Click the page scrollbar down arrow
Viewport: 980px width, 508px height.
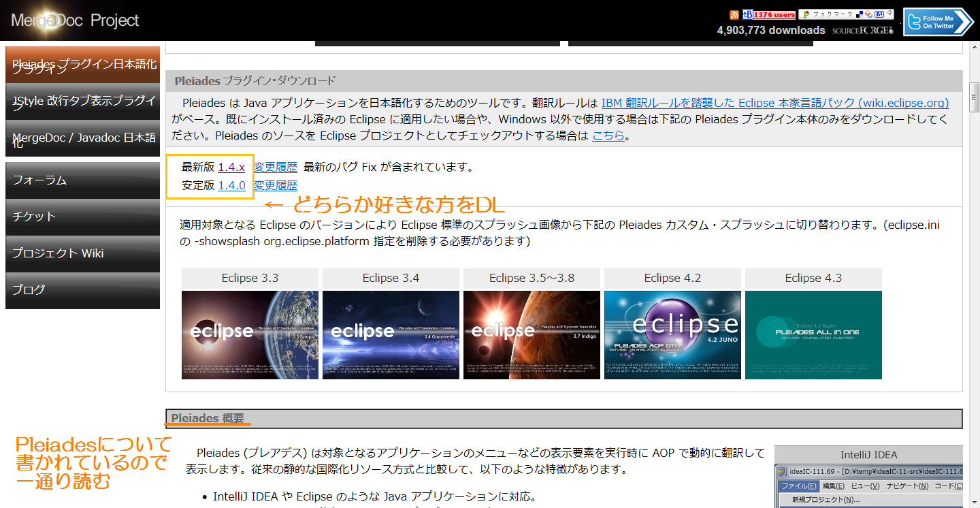[975, 503]
